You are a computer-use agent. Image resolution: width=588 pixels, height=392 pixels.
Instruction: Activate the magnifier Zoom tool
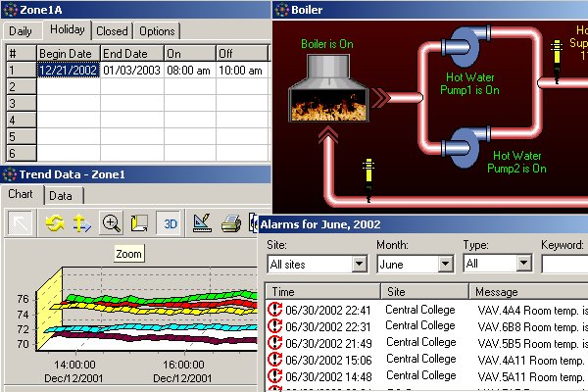tap(111, 223)
